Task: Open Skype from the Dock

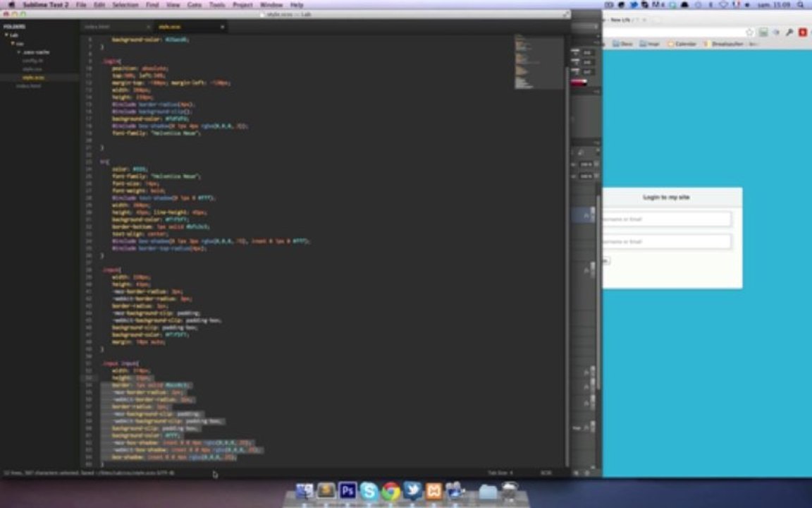Action: [369, 490]
